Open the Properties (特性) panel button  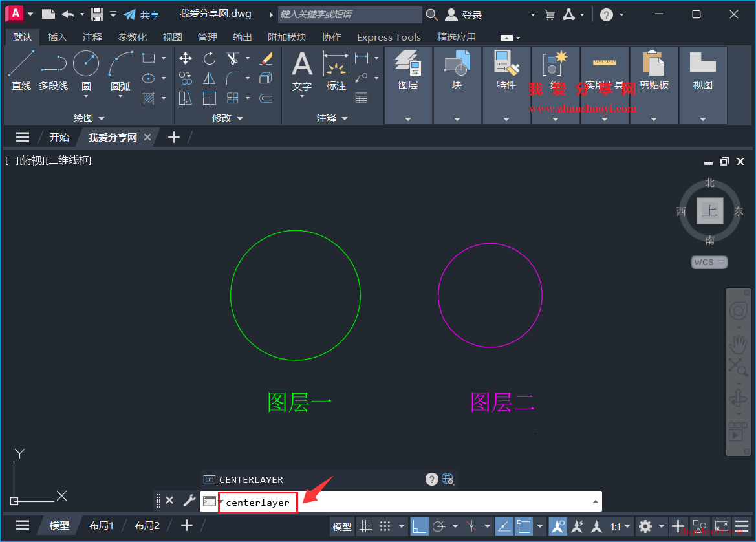[x=506, y=70]
